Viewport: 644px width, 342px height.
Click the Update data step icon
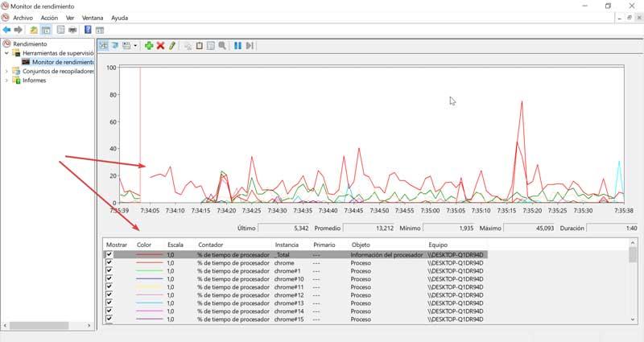tap(250, 46)
